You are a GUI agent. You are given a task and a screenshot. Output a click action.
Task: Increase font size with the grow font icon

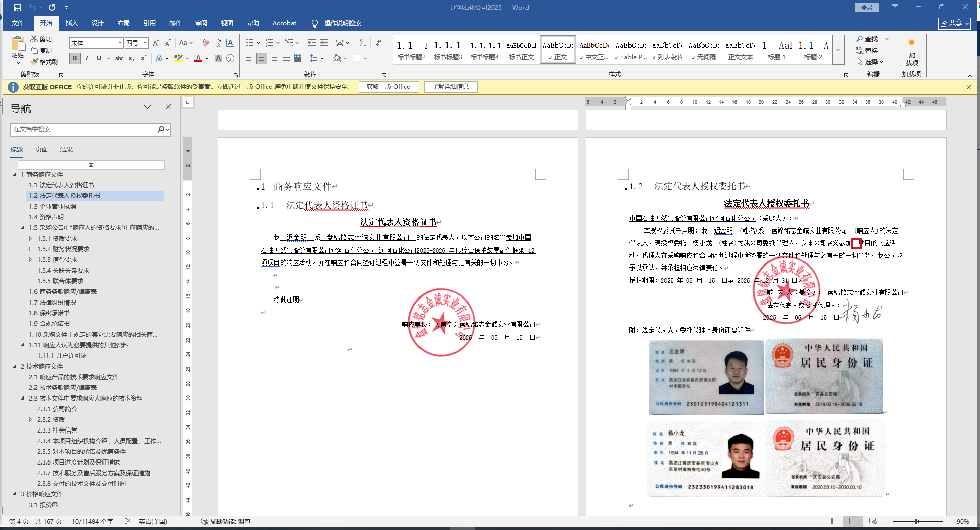pos(156,43)
